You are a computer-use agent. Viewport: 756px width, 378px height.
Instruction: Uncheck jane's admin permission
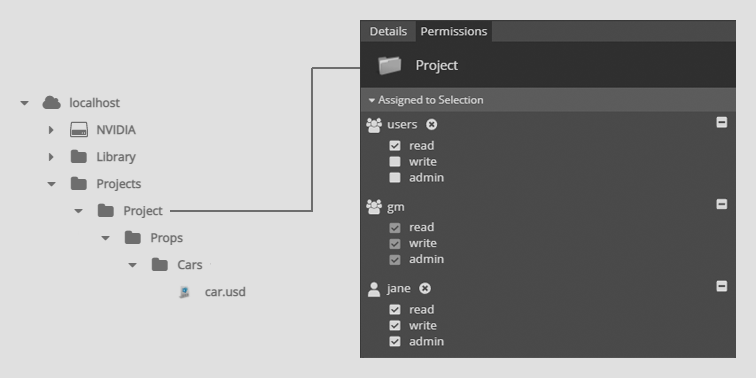pos(395,341)
